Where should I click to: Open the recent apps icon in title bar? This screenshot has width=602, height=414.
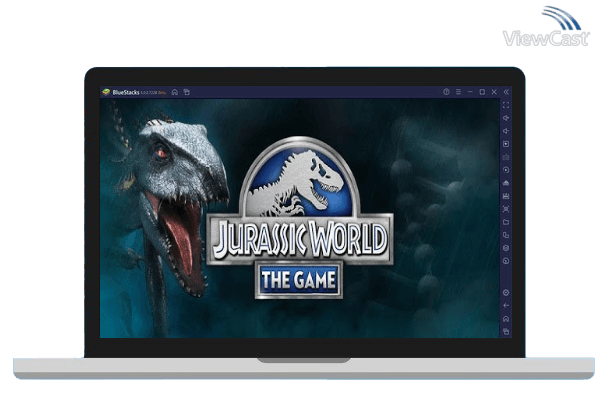pos(187,92)
